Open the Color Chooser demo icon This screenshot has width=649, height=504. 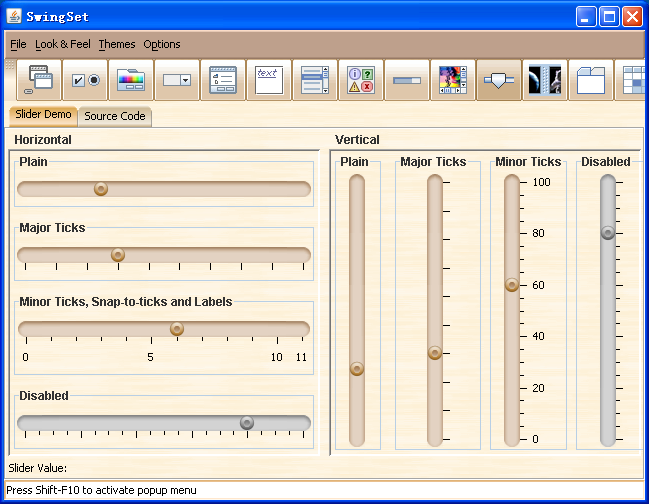131,79
